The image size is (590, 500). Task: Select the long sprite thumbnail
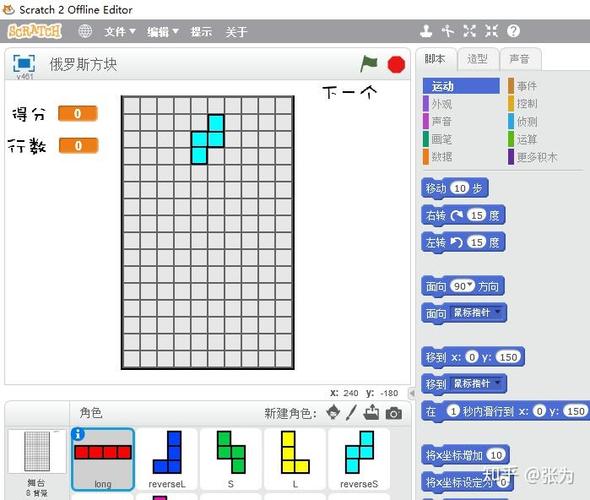click(103, 459)
